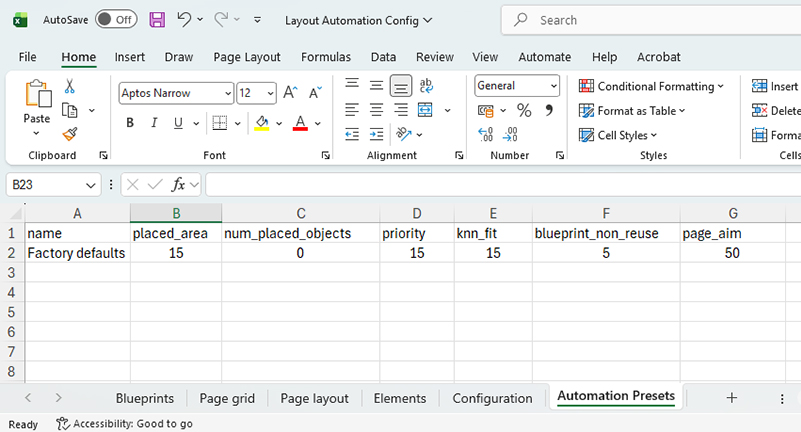Click the Save icon in title bar
This screenshot has height=432, width=801.
tap(157, 20)
